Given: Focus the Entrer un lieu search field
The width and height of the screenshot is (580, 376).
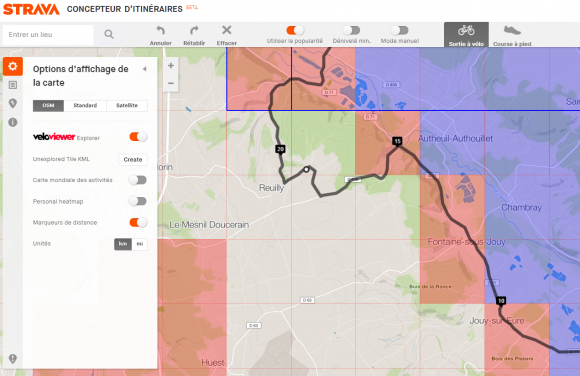Looking at the screenshot, I should 48,35.
